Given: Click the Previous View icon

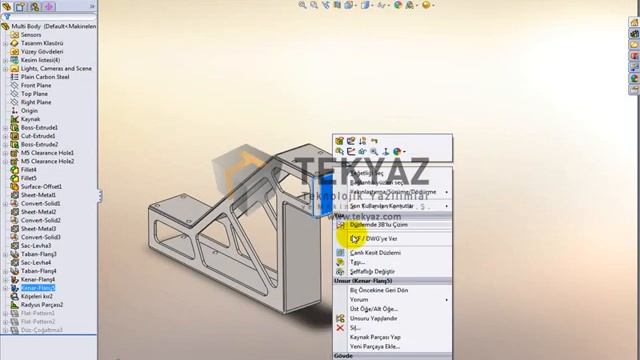Looking at the screenshot, I should 325,5.
